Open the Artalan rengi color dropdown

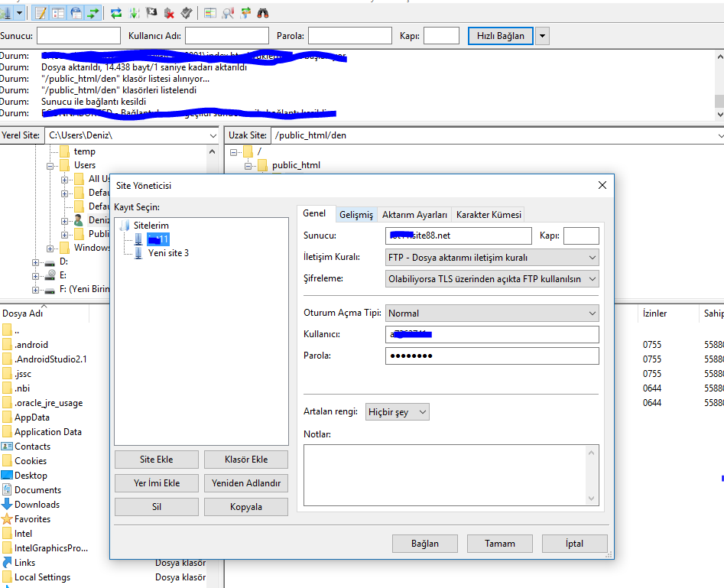coord(423,412)
